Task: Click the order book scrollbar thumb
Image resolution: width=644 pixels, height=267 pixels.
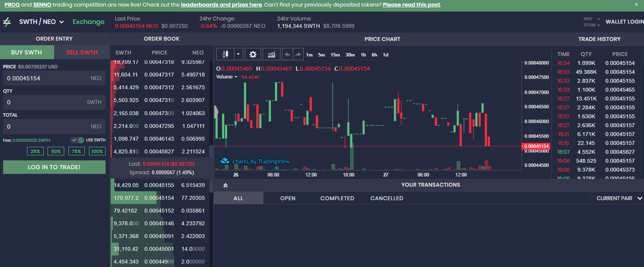Action: point(211,151)
